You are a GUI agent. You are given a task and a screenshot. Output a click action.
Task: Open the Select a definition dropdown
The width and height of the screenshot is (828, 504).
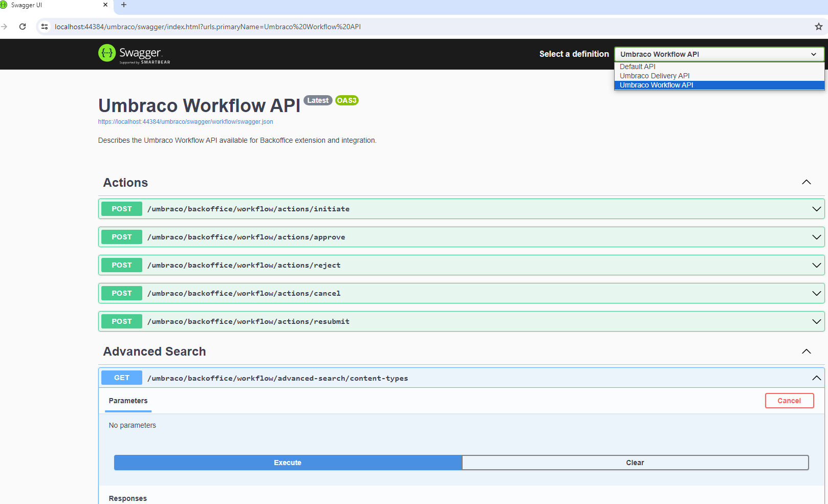pyautogui.click(x=719, y=54)
